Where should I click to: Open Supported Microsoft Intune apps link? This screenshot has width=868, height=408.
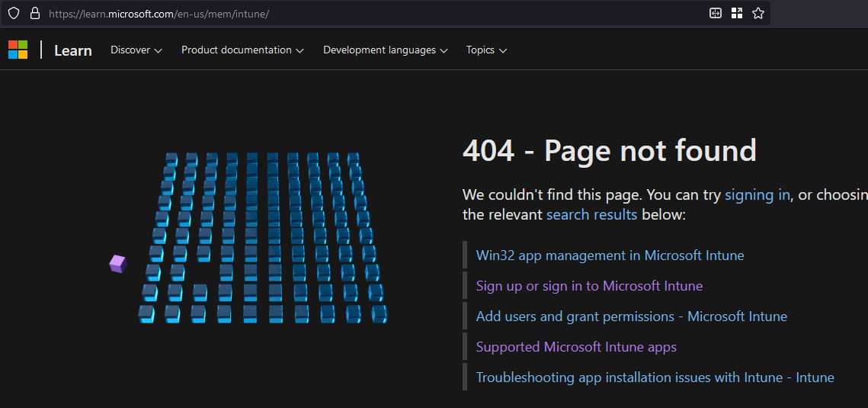(x=576, y=347)
